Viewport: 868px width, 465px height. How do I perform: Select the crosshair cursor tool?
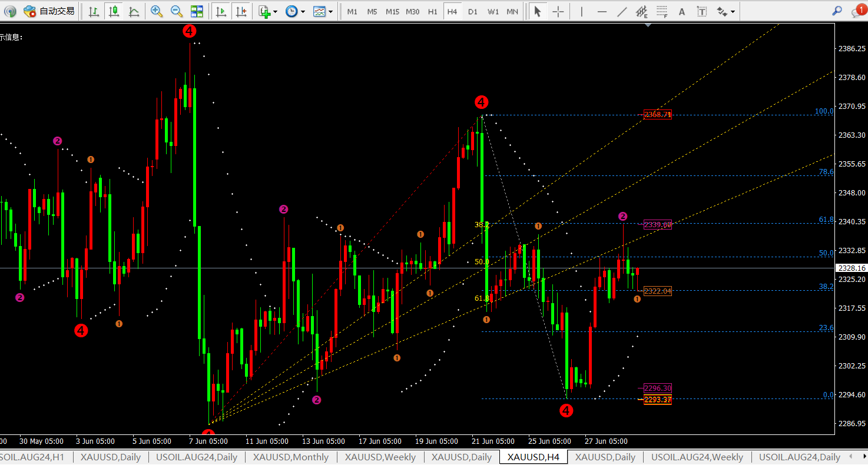[x=558, y=11]
